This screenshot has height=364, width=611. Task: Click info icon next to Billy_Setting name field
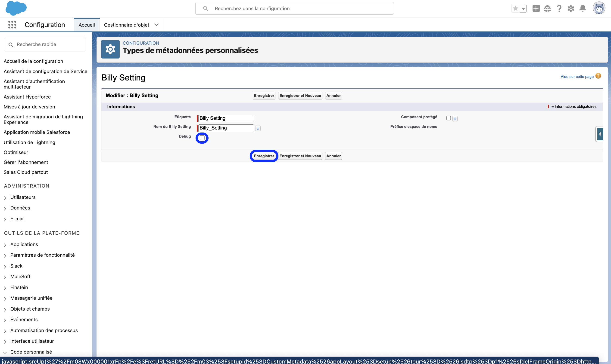(x=258, y=128)
